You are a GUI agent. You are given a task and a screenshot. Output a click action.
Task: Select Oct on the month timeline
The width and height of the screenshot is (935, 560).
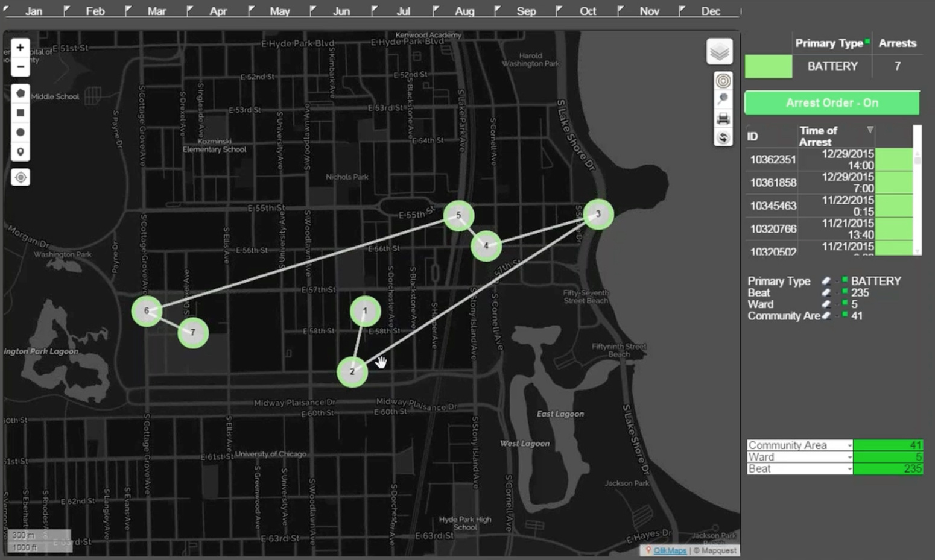click(588, 11)
